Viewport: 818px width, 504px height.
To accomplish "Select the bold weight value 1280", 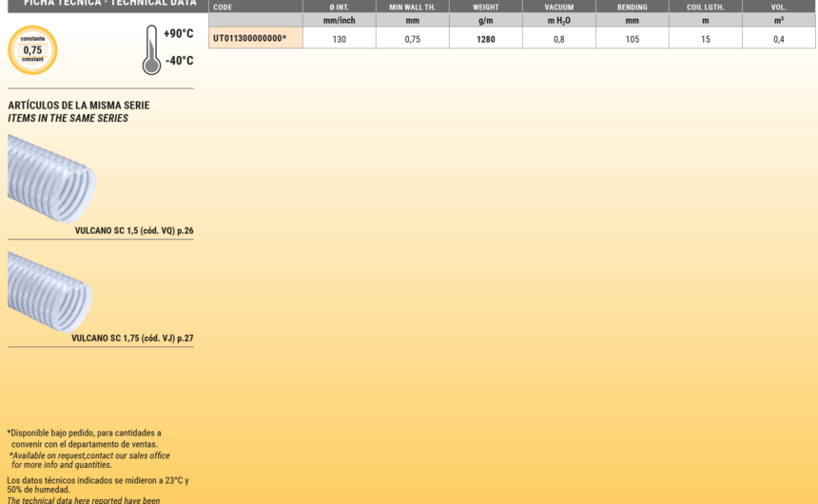I will click(485, 39).
